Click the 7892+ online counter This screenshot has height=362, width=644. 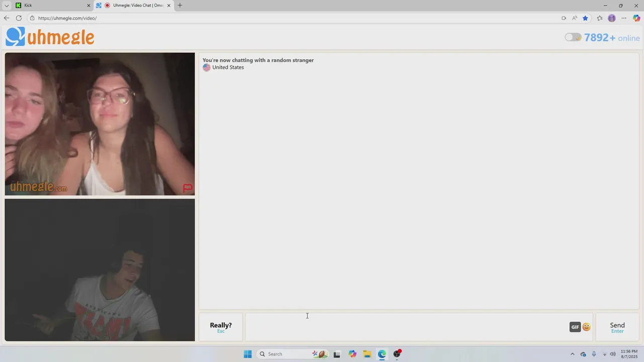click(x=612, y=38)
